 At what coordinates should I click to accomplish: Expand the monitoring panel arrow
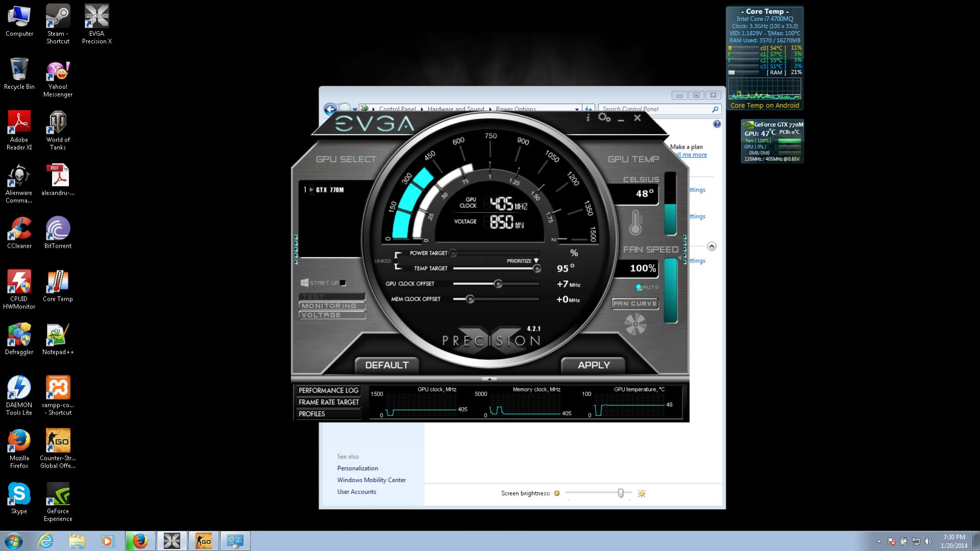(x=489, y=379)
